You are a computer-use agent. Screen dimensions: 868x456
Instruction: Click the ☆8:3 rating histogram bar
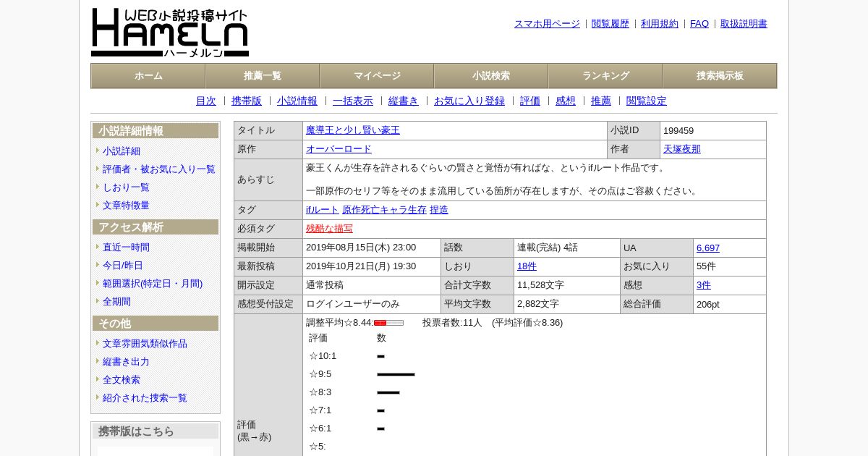388,392
